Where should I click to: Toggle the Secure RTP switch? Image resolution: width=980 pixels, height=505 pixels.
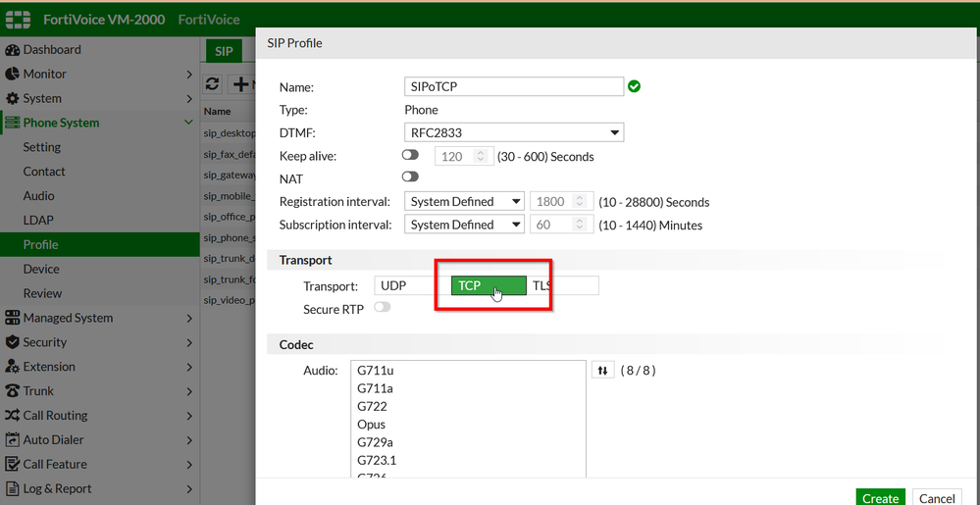[x=382, y=307]
